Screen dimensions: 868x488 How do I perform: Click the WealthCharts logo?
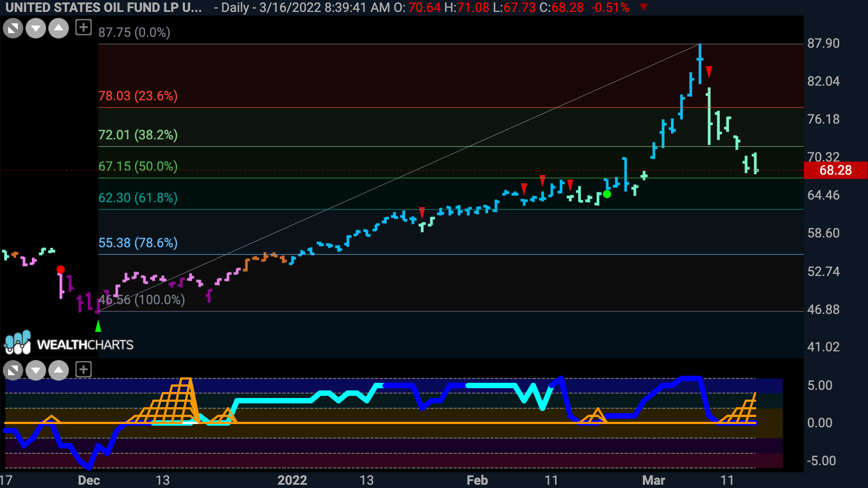[x=69, y=343]
